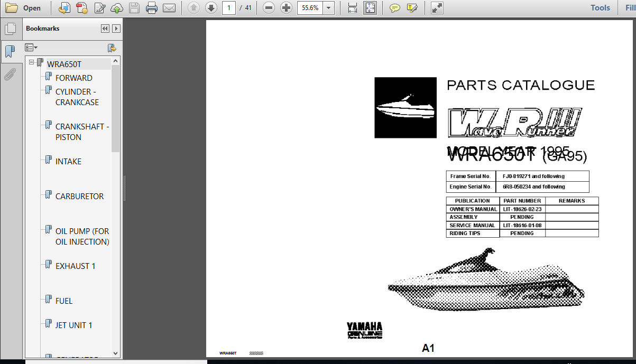
Task: Add a sticky note comment
Action: point(394,8)
